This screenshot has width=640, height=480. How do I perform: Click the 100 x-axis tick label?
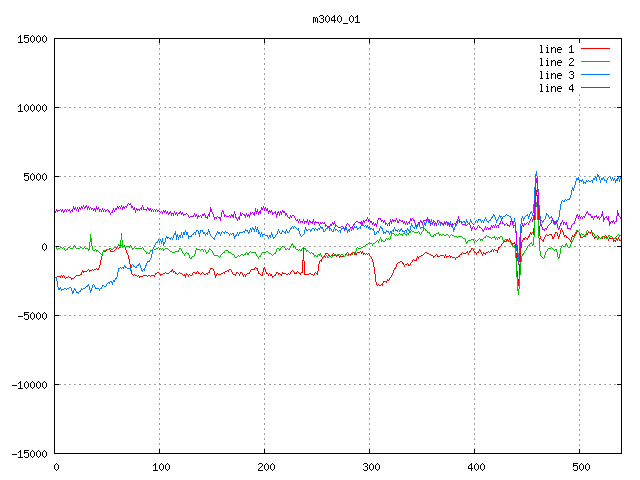click(160, 466)
